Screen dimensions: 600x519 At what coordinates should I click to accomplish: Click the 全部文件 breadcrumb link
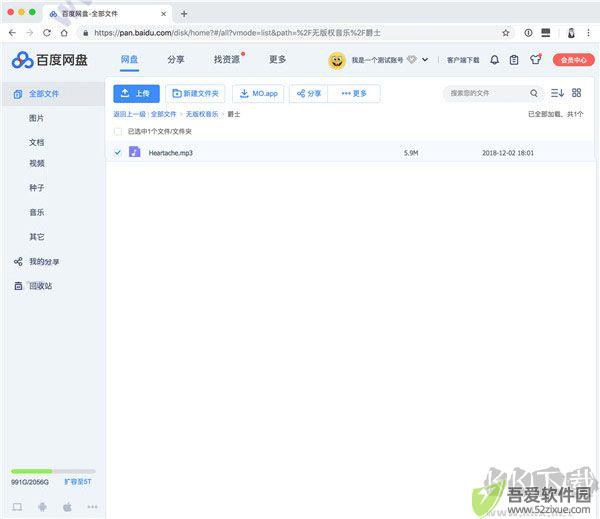[163, 114]
